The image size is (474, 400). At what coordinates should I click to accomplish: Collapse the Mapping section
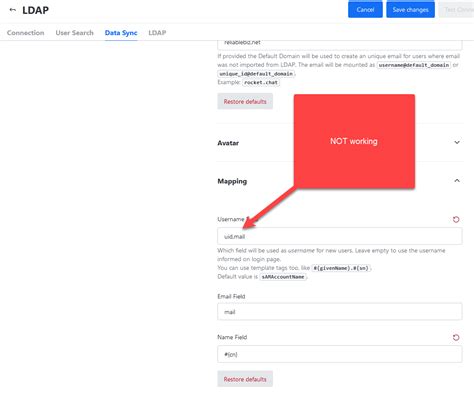457,181
